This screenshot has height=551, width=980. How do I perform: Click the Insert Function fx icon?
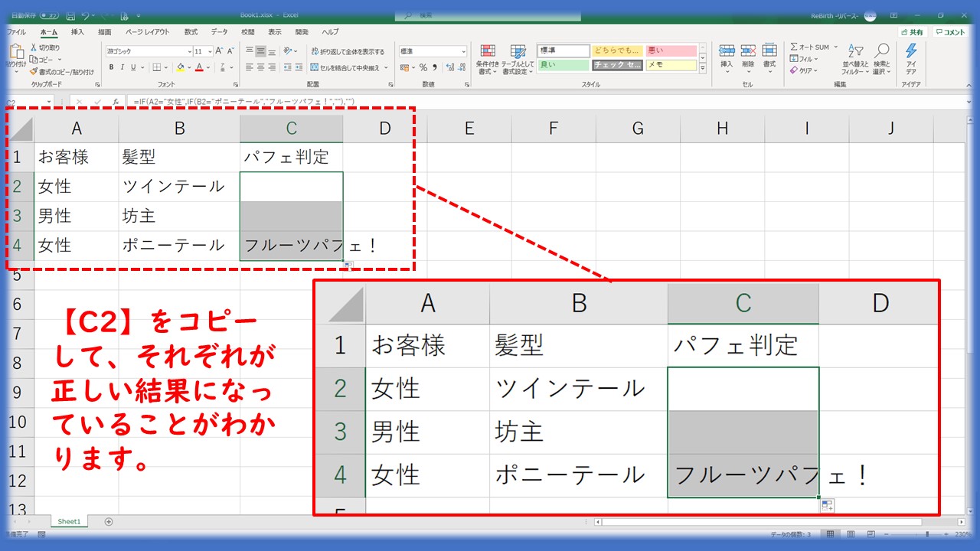point(116,101)
